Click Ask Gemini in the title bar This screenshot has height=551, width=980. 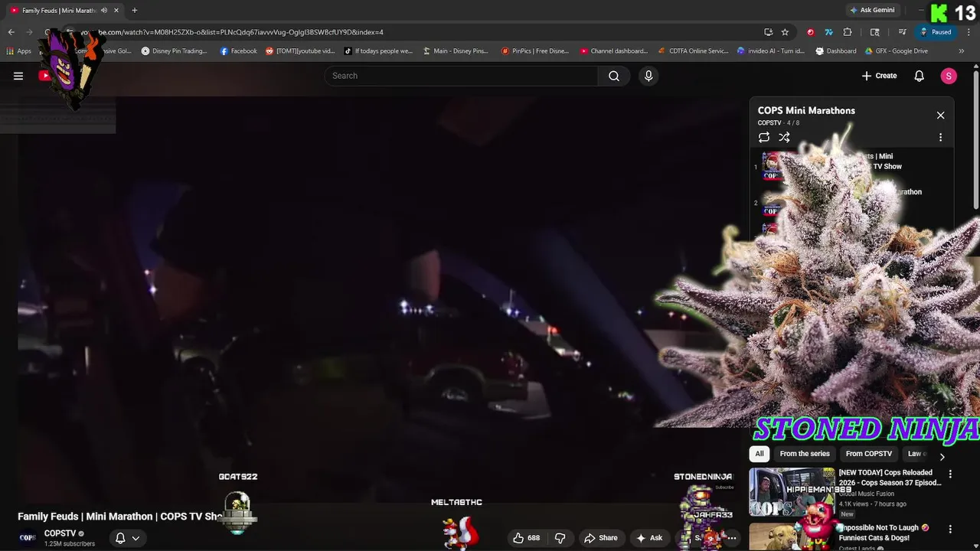coord(871,10)
